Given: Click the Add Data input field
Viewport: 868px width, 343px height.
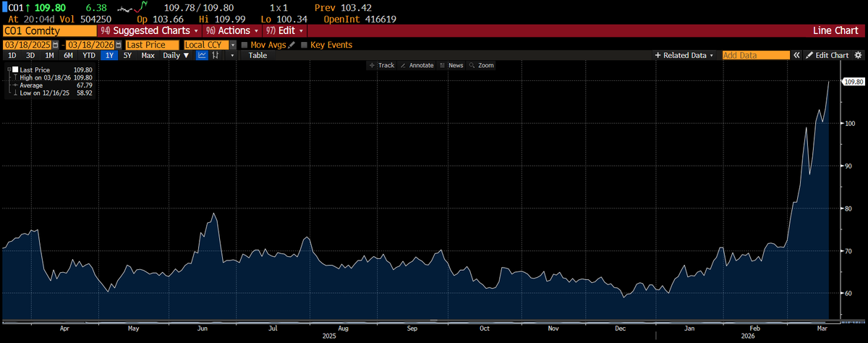Looking at the screenshot, I should pyautogui.click(x=756, y=55).
